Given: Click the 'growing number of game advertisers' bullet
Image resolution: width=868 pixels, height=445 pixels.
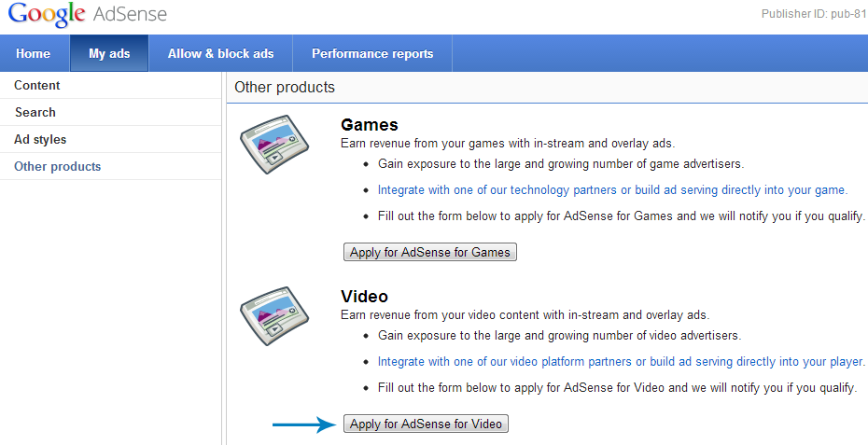Looking at the screenshot, I should pos(561,164).
